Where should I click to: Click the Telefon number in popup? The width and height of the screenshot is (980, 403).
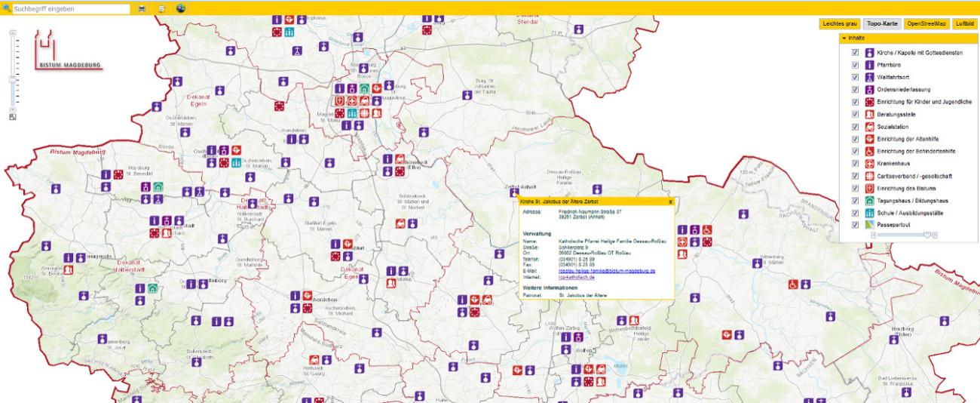[575, 258]
